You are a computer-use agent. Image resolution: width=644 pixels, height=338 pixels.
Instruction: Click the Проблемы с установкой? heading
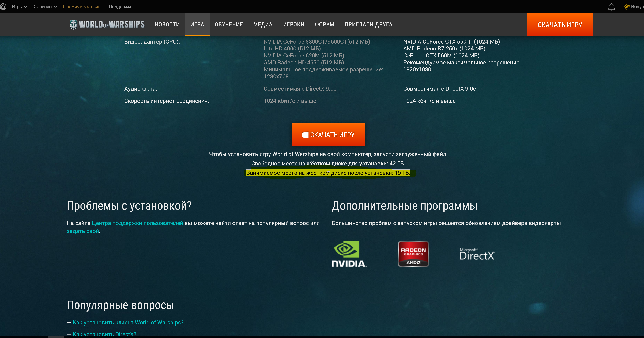(129, 206)
